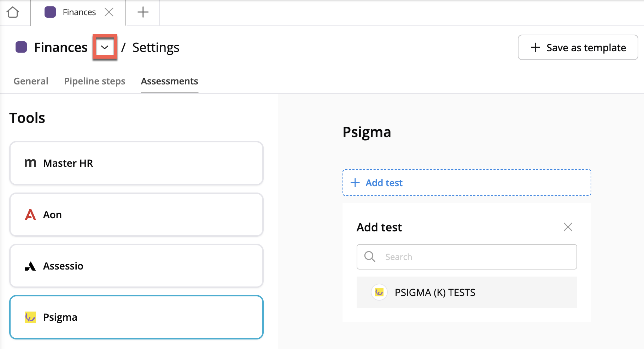
Task: Select the Master HR tool card
Action: [136, 163]
